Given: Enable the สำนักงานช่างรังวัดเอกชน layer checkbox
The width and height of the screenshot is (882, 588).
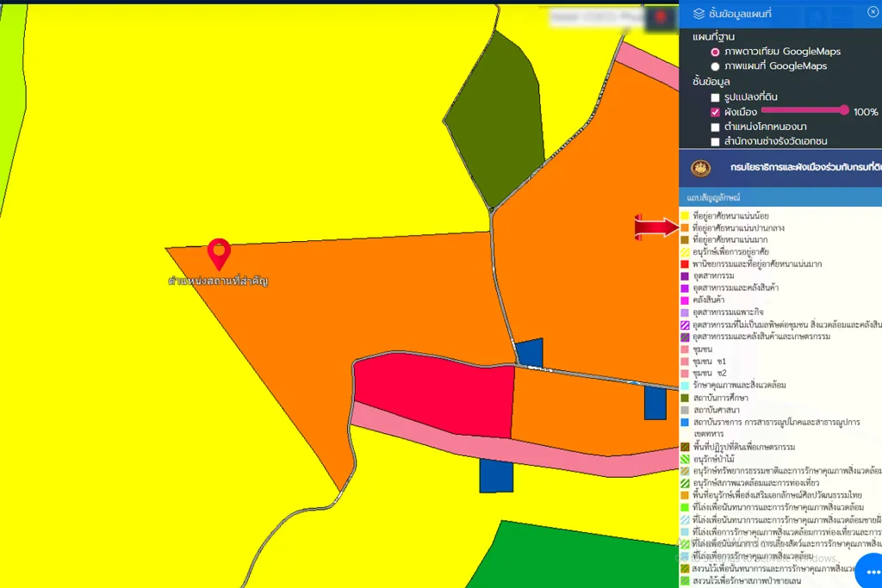Looking at the screenshot, I should click(715, 142).
